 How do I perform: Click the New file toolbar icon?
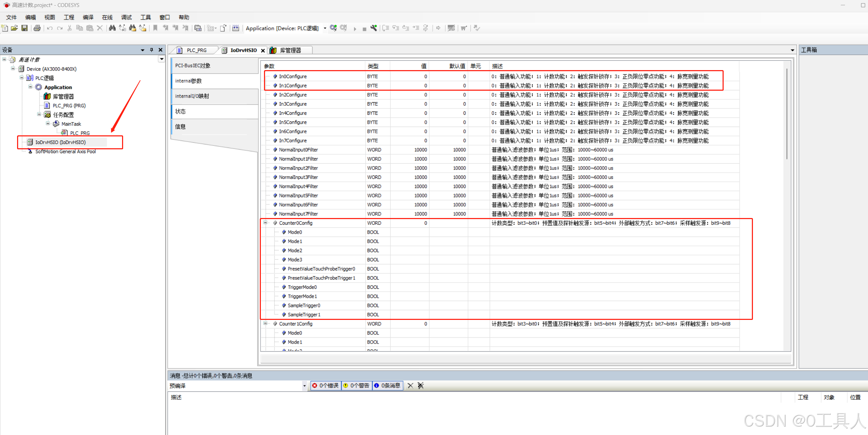click(5, 28)
